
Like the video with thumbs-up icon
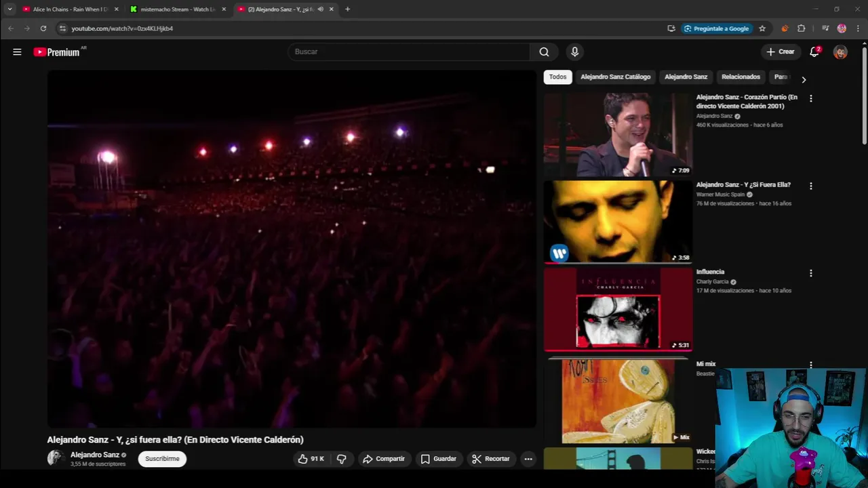(311, 459)
